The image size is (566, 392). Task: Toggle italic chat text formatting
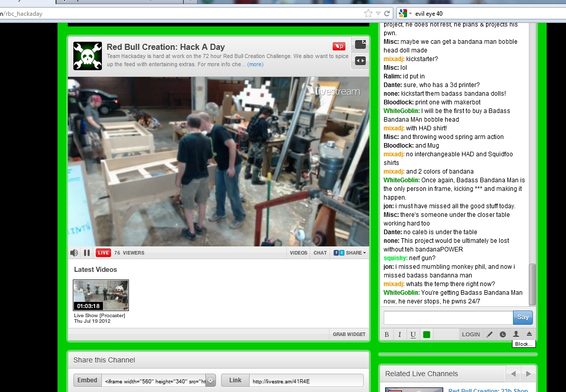tap(399, 334)
